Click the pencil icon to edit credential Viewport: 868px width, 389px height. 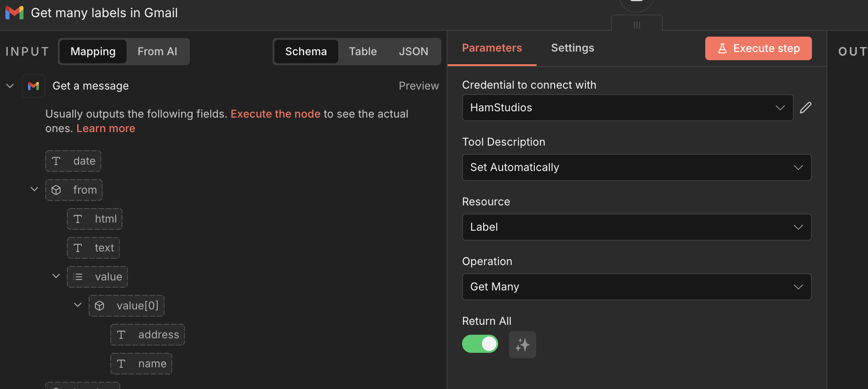(x=806, y=108)
